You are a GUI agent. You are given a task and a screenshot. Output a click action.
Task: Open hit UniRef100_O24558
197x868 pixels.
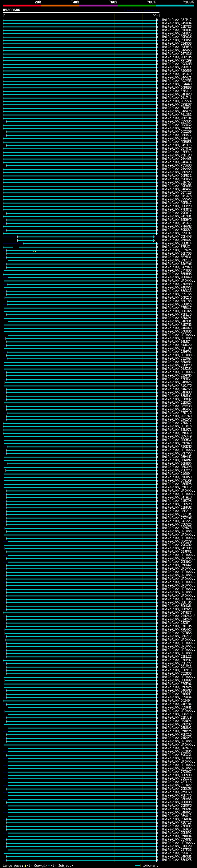click(176, 43)
